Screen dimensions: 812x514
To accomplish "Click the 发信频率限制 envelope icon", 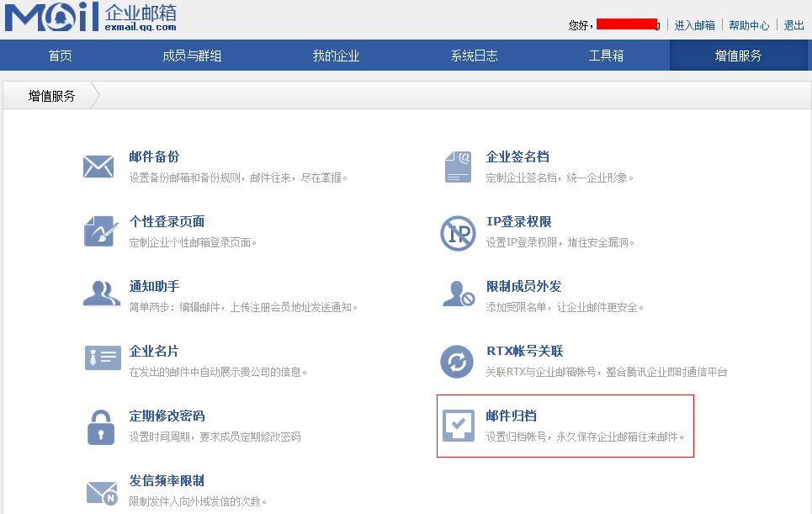I will (x=101, y=492).
